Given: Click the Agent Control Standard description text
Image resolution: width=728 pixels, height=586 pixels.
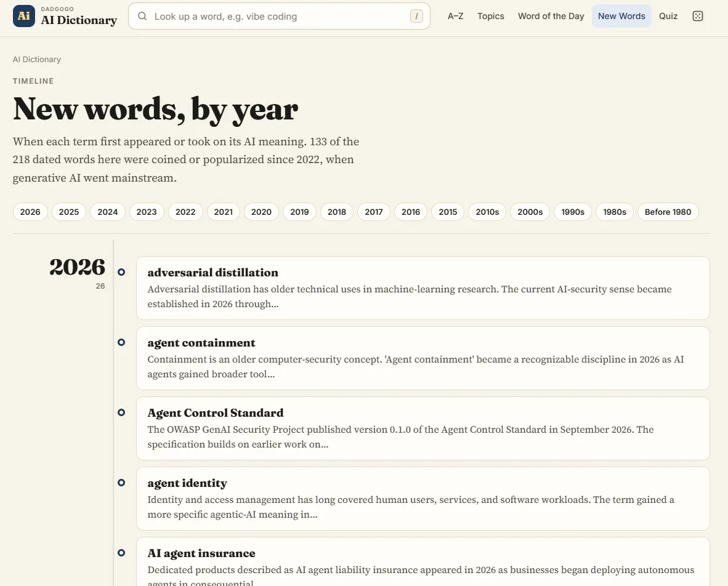Looking at the screenshot, I should 401,436.
